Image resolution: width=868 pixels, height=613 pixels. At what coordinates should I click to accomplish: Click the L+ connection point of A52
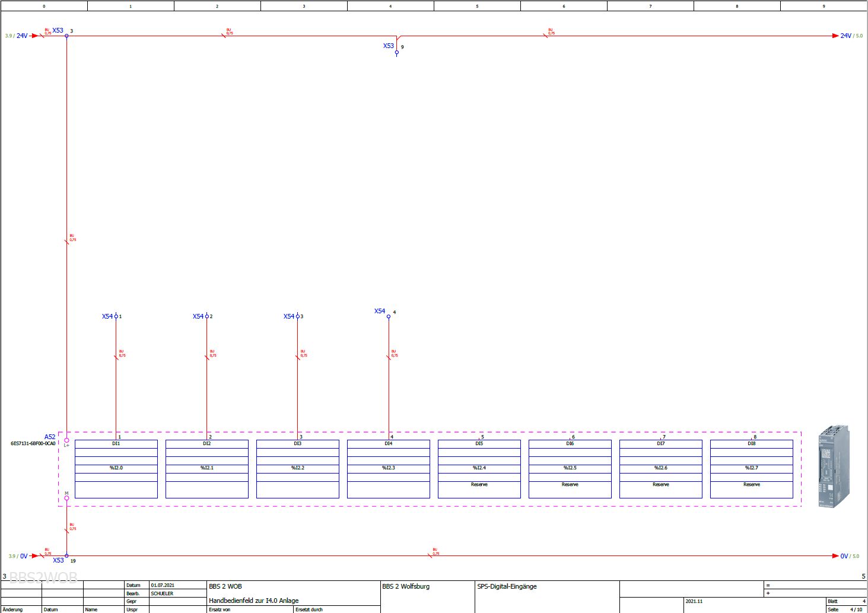click(66, 440)
